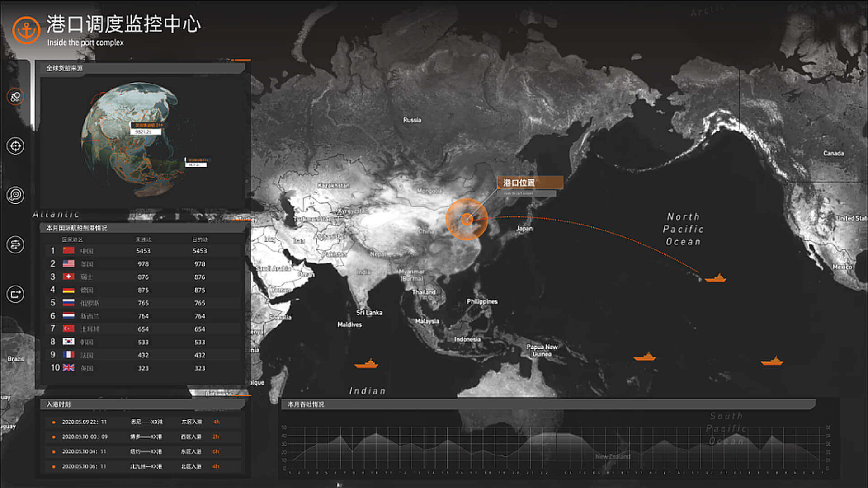Click the route switch sidebar icon
This screenshot has height=488, width=868.
[15, 245]
